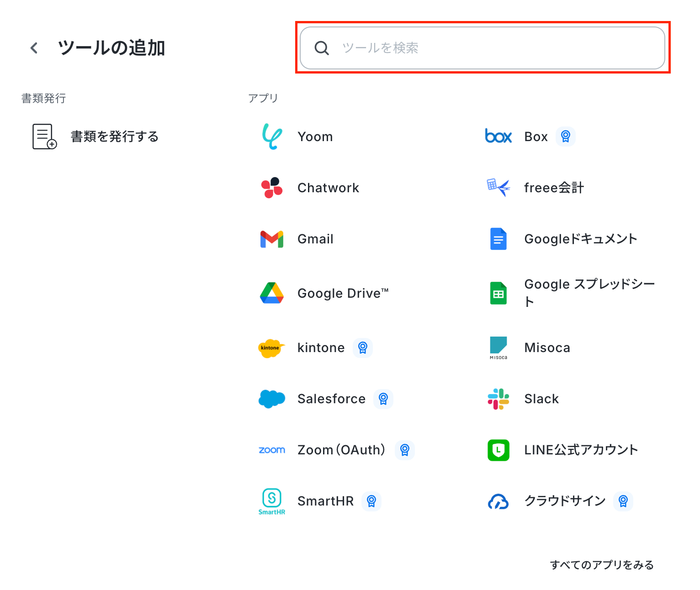700x590 pixels.
Task: Click the Zoom logo icon
Action: coord(272,450)
